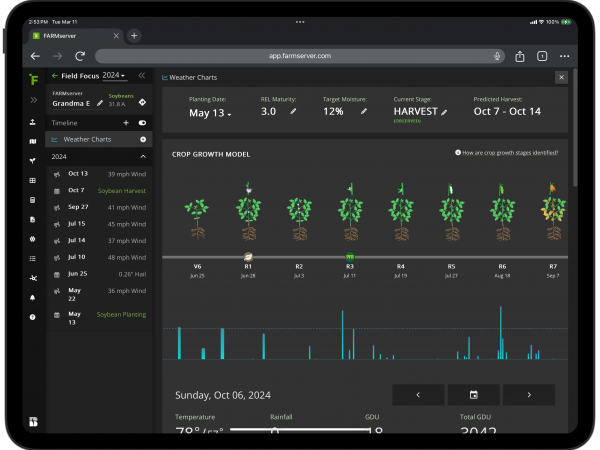The width and height of the screenshot is (600, 450).
Task: Tap the share icon in browser toolbar
Action: [x=520, y=57]
